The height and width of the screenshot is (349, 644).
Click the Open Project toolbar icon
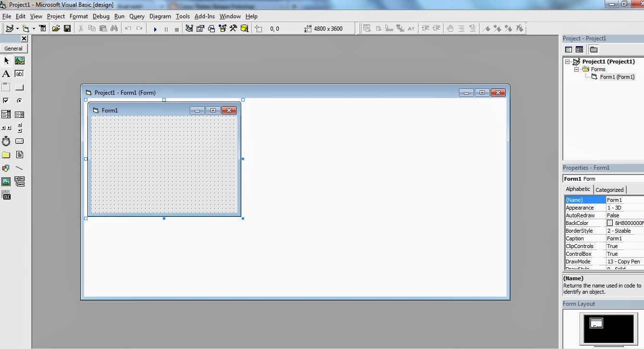click(56, 29)
